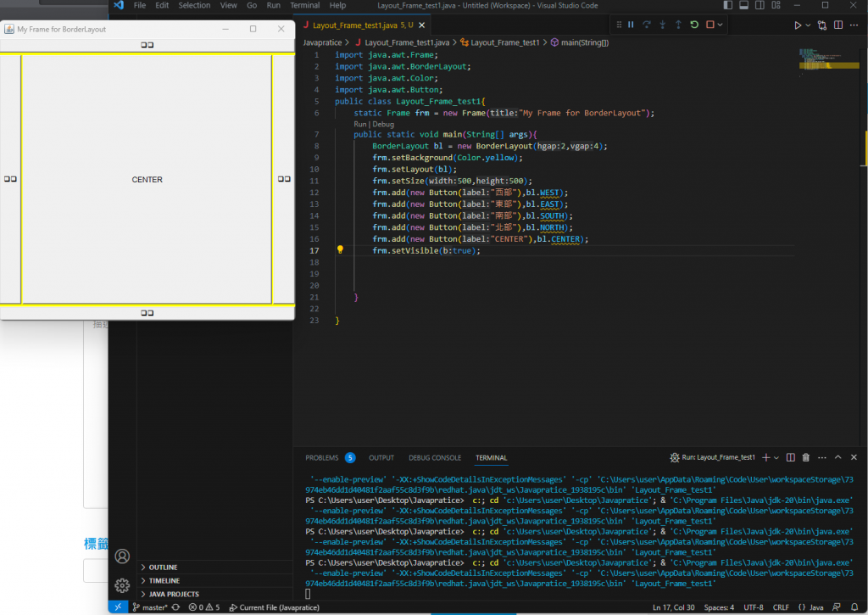Viewport: 868px width, 615px height.
Task: Maximize the panel with the up chevron
Action: click(x=838, y=458)
